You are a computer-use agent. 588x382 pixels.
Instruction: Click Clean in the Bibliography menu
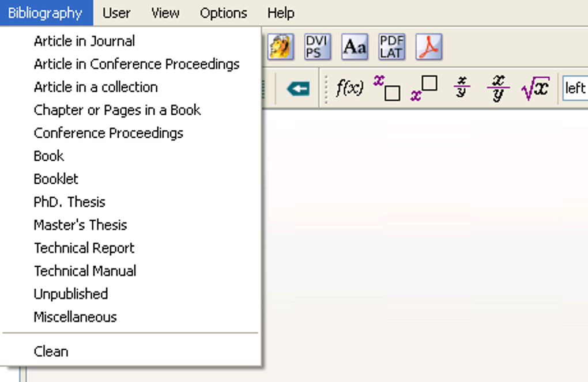pyautogui.click(x=51, y=351)
